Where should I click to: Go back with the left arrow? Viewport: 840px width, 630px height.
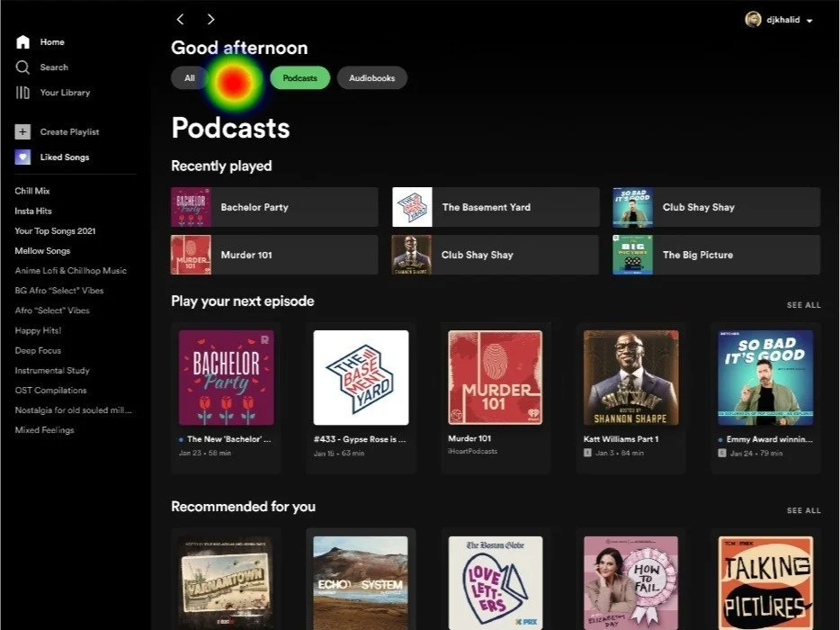pyautogui.click(x=181, y=19)
